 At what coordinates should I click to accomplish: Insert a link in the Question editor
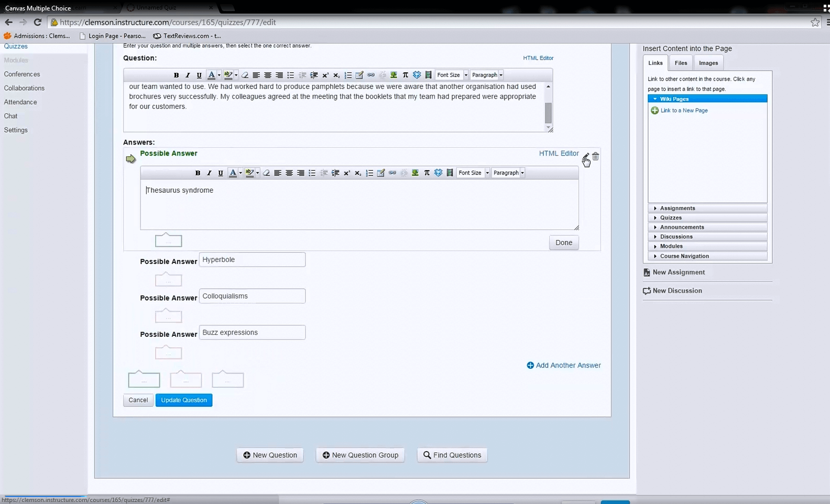click(371, 75)
